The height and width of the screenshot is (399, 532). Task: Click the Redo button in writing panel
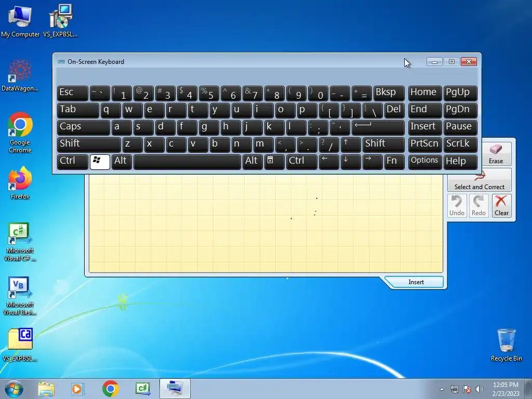(x=478, y=206)
